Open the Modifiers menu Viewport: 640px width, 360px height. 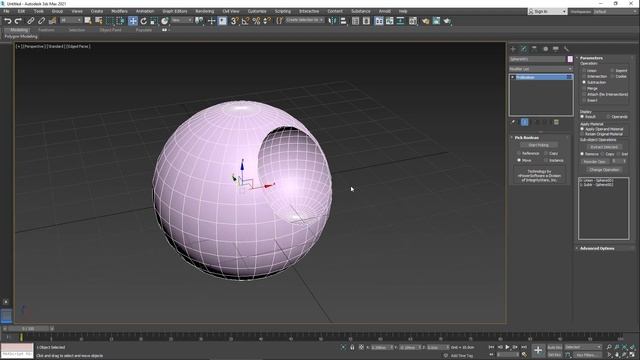(x=119, y=11)
